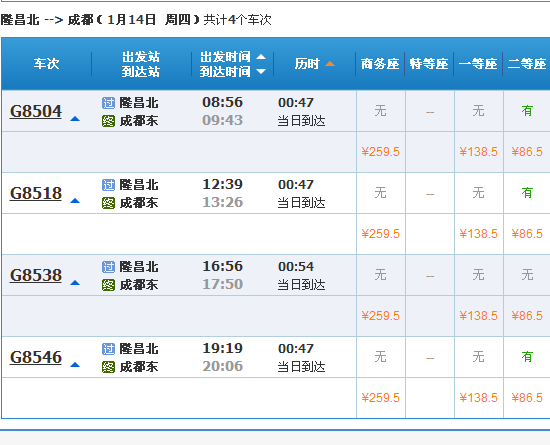This screenshot has width=550, height=445.
Task: Sort by duration using orange arrow
Action: (x=330, y=64)
